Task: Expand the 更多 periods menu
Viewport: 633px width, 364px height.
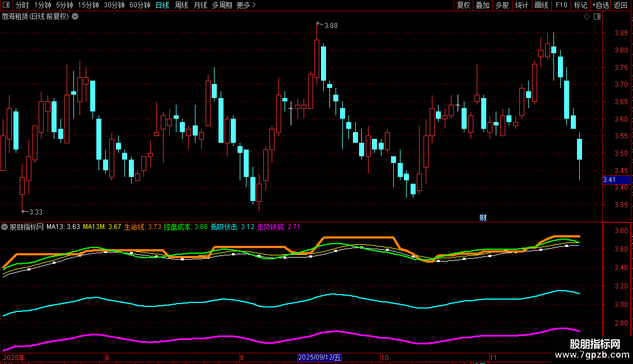Action: [246, 5]
